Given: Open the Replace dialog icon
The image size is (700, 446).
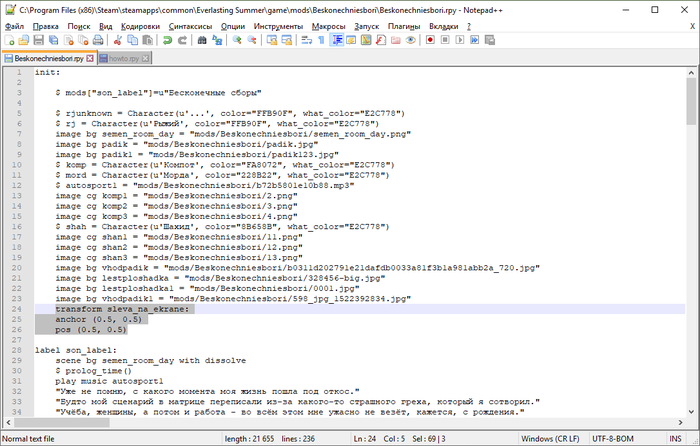Looking at the screenshot, I should pos(217,40).
